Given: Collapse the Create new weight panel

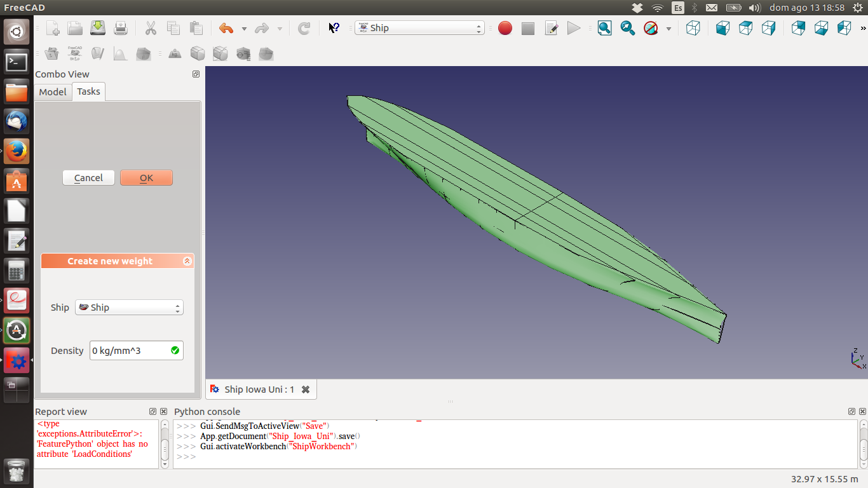Looking at the screenshot, I should click(187, 261).
